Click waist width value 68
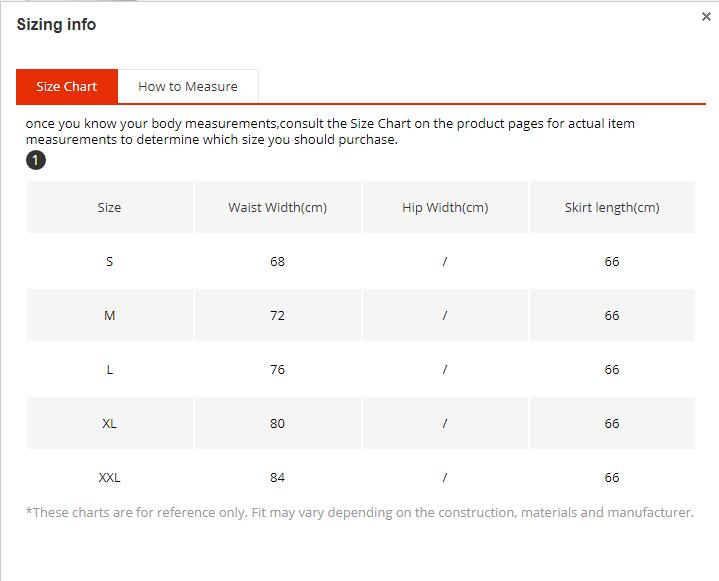The height and width of the screenshot is (581, 719). click(x=277, y=262)
